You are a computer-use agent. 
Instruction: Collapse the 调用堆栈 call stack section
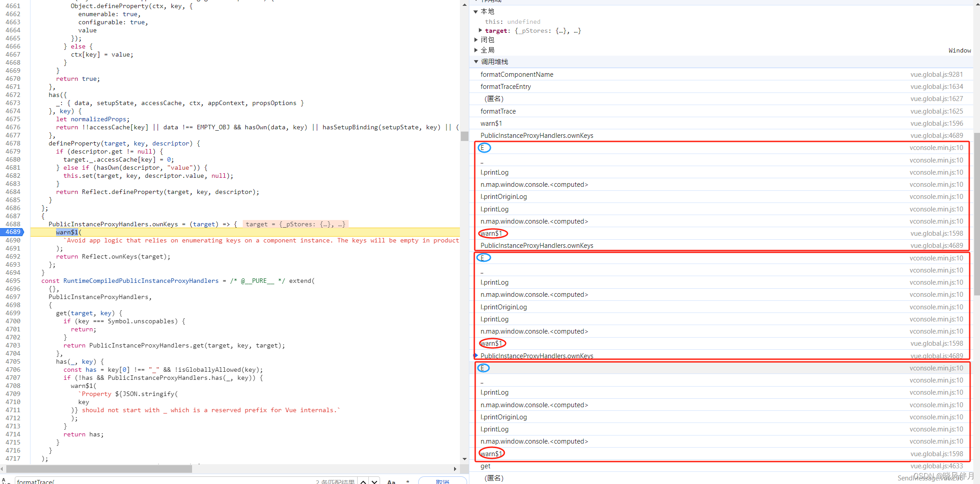tap(476, 62)
